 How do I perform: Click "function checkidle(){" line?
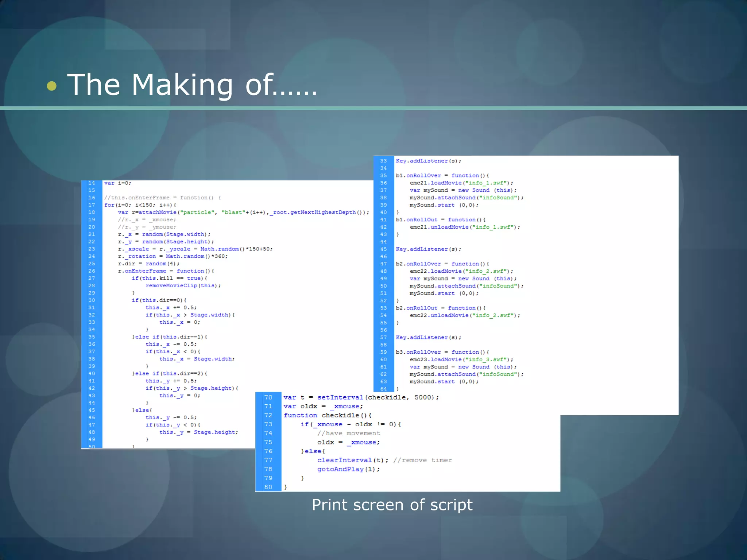point(328,415)
